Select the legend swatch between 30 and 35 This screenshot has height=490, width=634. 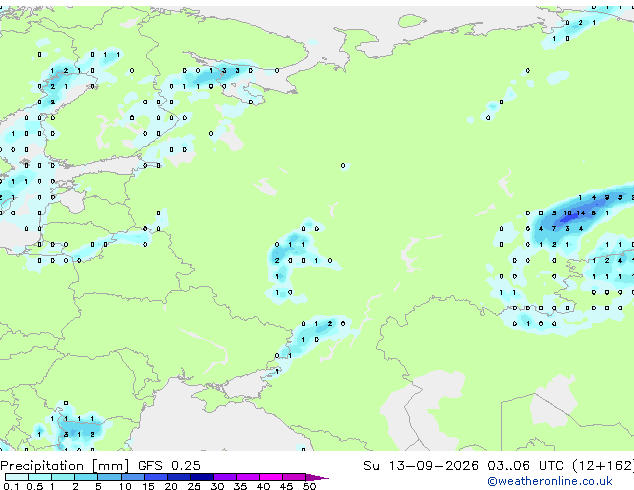[x=225, y=477]
